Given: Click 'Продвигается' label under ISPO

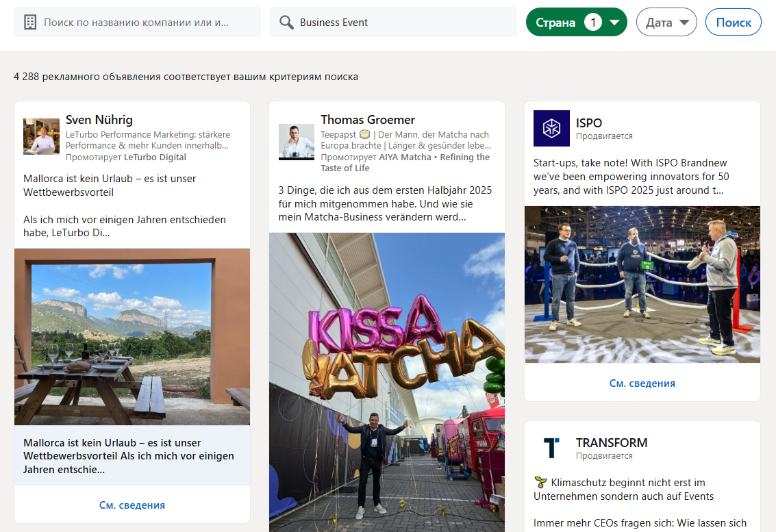Looking at the screenshot, I should point(604,136).
